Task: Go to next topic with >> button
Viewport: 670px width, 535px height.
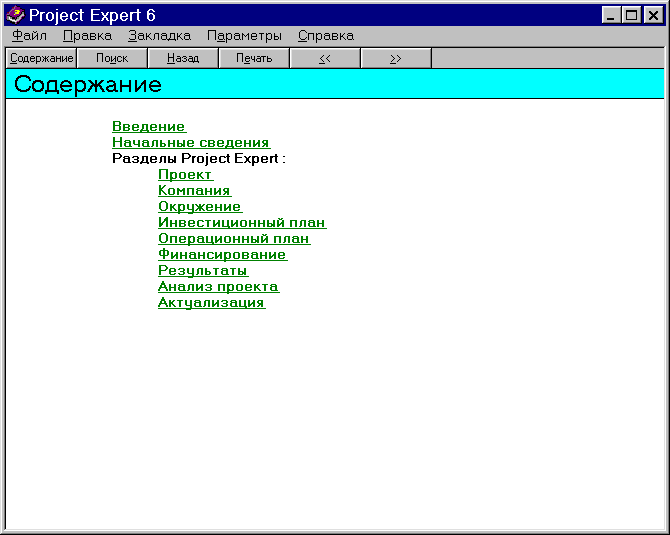Action: (396, 58)
